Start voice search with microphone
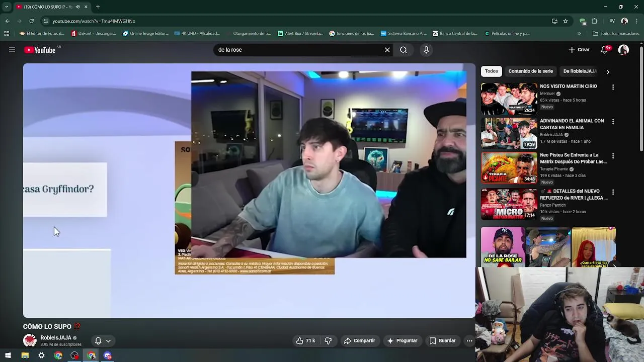644x362 pixels. coord(426,50)
